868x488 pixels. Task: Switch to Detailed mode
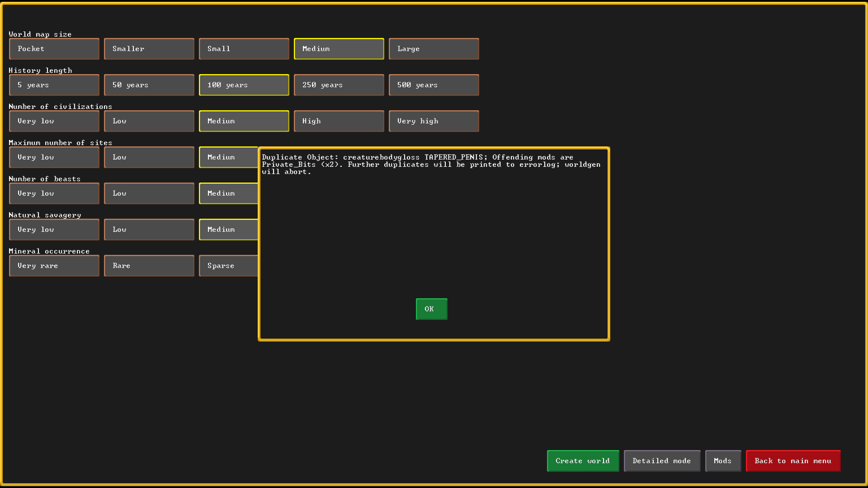pos(662,461)
